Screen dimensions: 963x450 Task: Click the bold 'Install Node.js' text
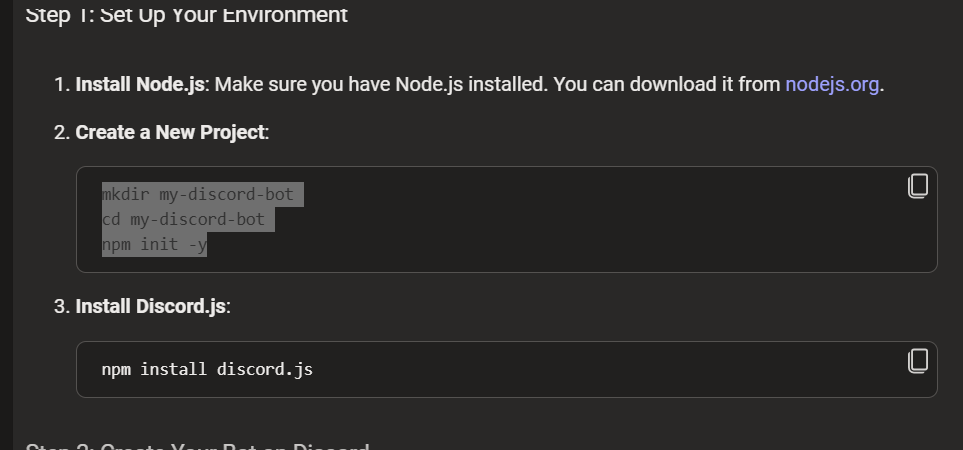[x=140, y=84]
